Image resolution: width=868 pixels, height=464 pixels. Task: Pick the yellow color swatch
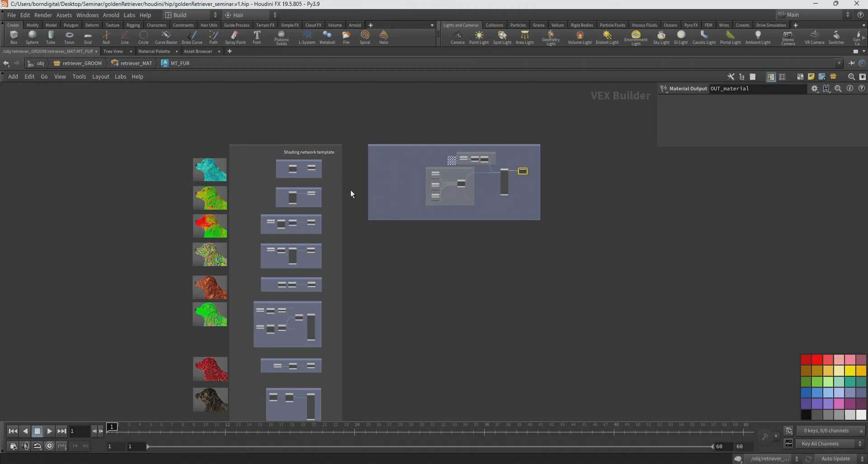click(850, 370)
